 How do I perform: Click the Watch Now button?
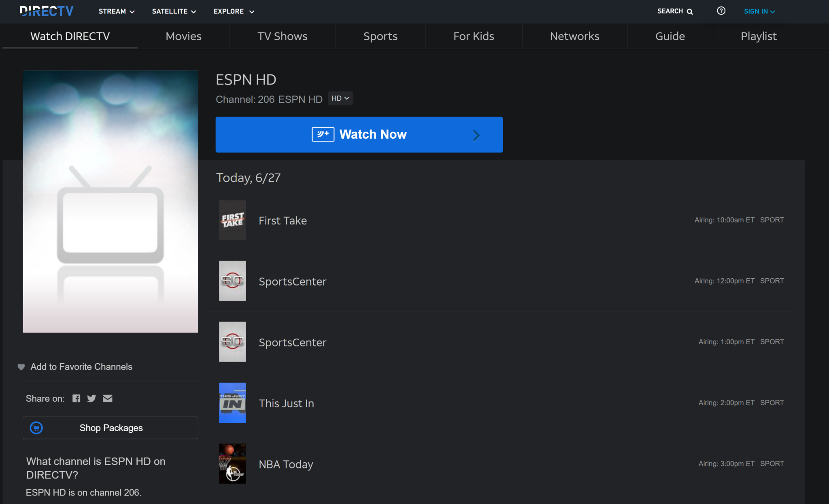pyautogui.click(x=359, y=134)
